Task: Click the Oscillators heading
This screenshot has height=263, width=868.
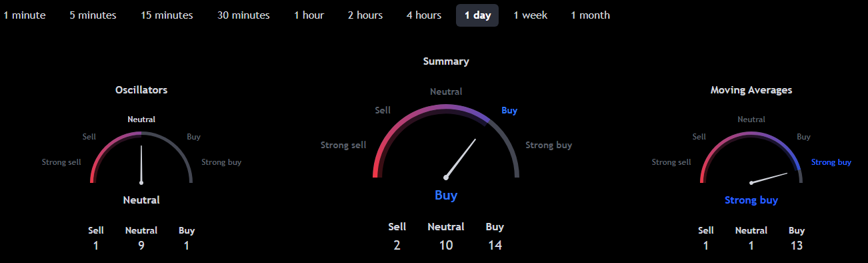Action: coord(141,89)
